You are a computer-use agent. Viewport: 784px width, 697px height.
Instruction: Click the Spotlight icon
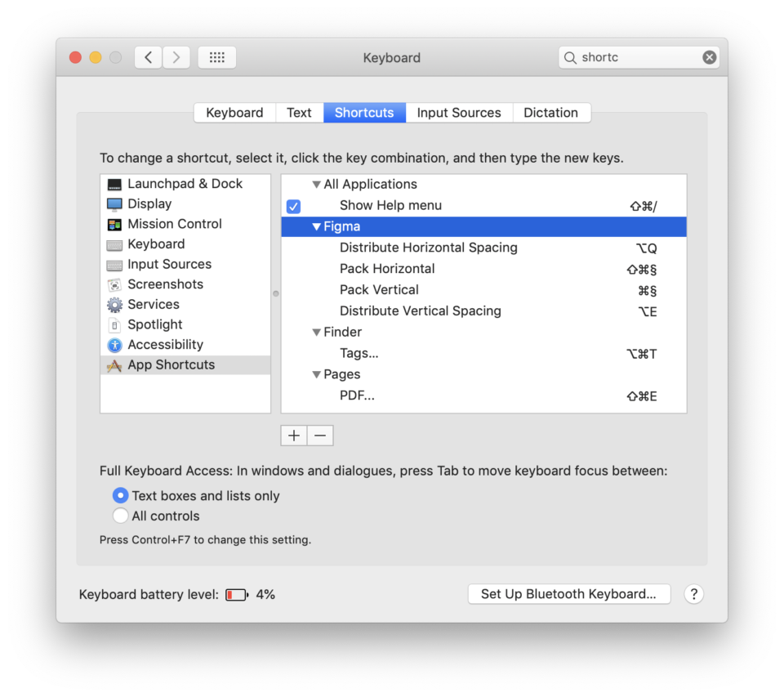pyautogui.click(x=114, y=325)
